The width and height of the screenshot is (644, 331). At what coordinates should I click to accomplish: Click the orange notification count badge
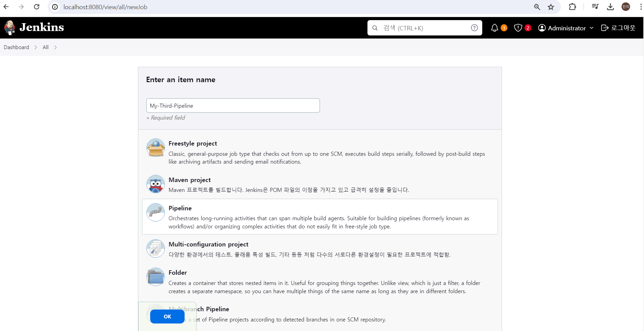point(504,28)
